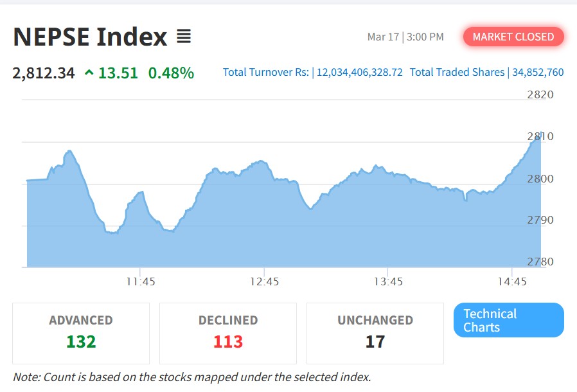Click the Total Turnover Rs label

pyautogui.click(x=266, y=73)
